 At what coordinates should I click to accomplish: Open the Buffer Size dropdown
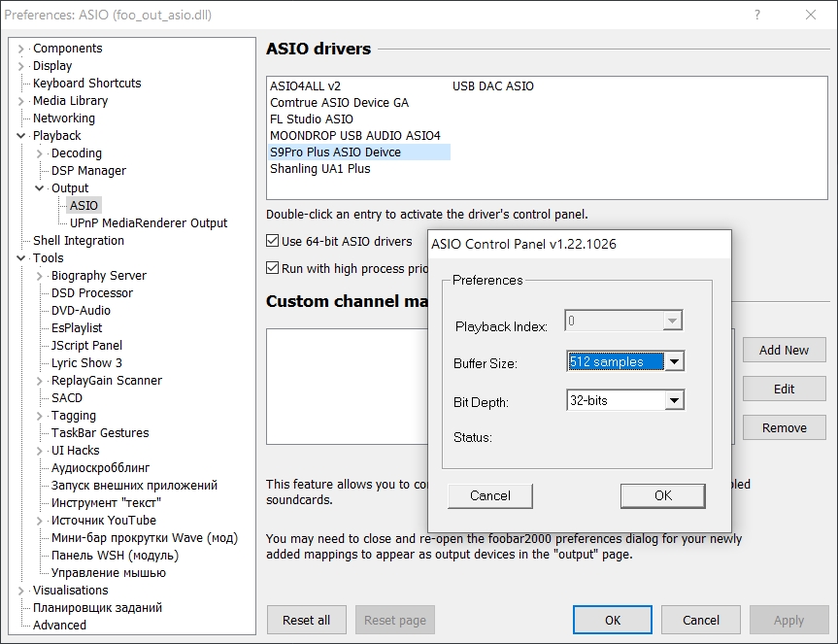click(675, 362)
